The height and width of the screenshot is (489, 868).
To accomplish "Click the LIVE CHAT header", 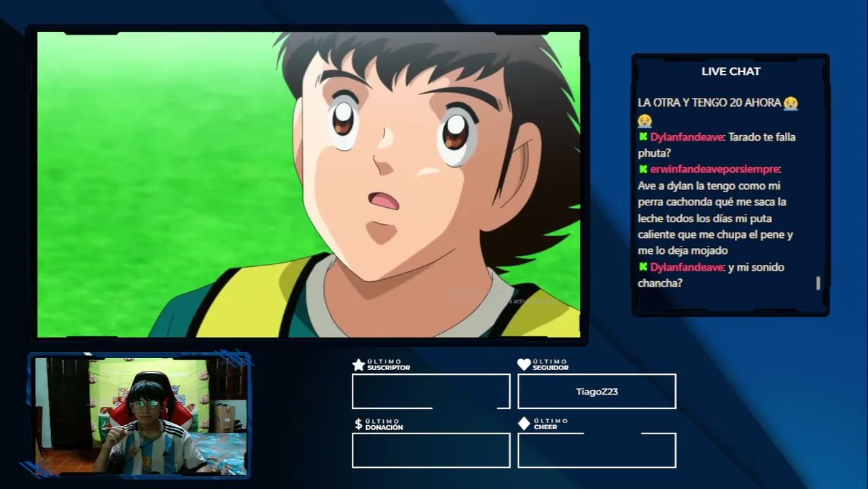I will point(731,71).
